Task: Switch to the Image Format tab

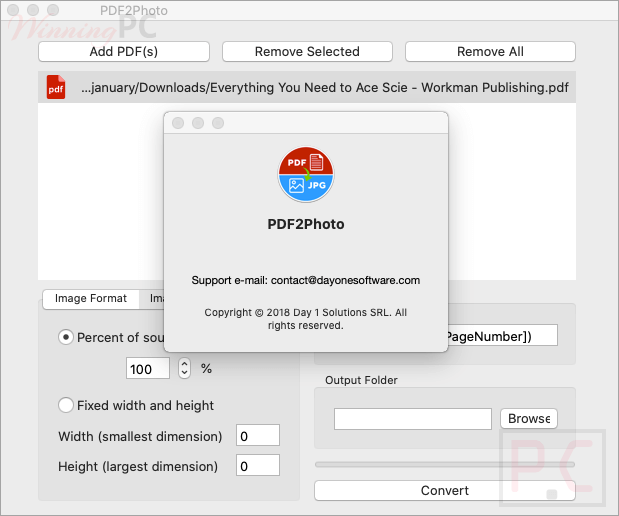Action: tap(91, 298)
